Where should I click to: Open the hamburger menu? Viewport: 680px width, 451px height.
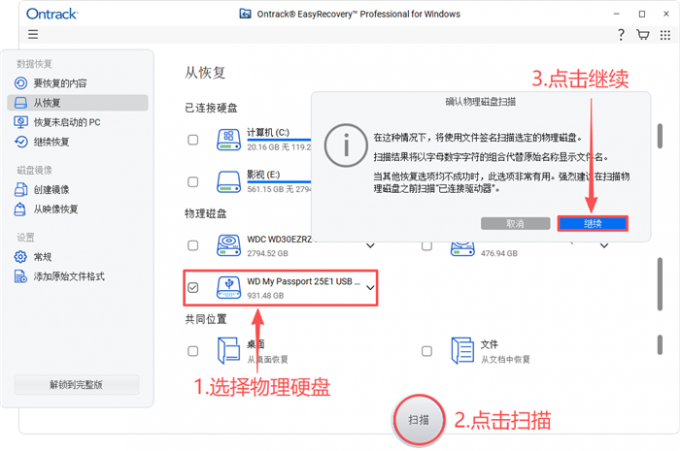pos(33,34)
